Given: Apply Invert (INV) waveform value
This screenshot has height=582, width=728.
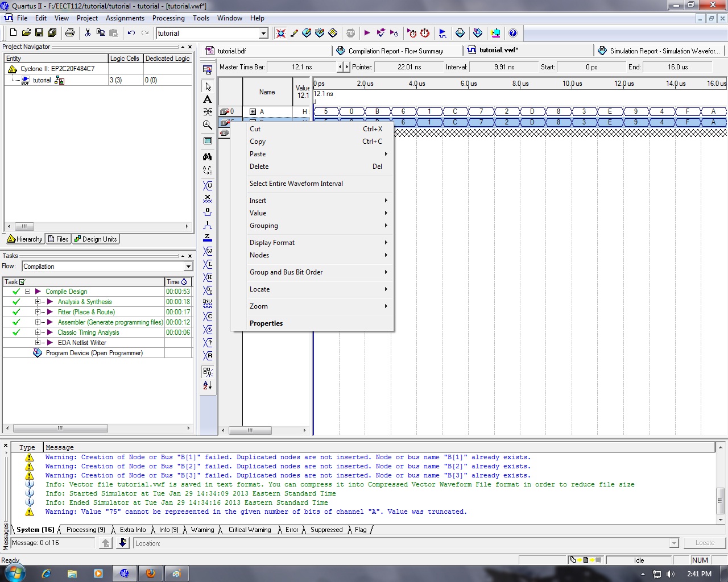Looking at the screenshot, I should (208, 304).
